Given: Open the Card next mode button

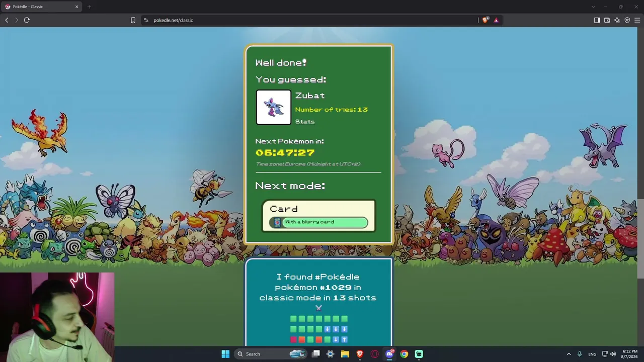Looking at the screenshot, I should 318,216.
